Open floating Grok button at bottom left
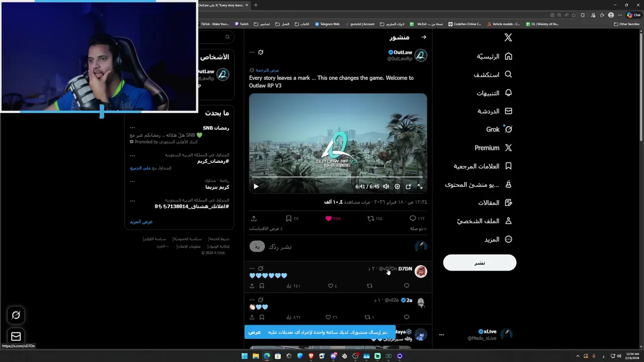 point(16,315)
